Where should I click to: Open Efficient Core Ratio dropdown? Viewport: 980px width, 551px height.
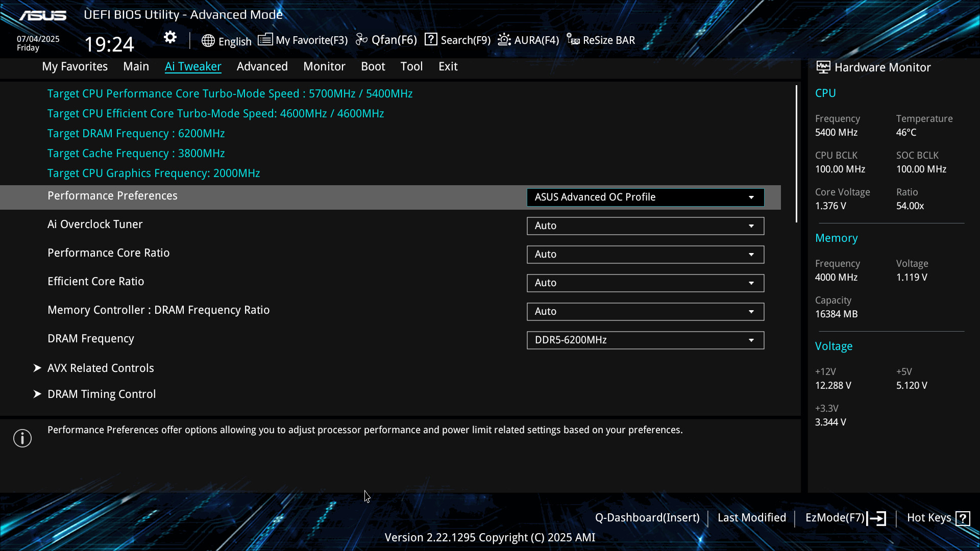tap(645, 283)
